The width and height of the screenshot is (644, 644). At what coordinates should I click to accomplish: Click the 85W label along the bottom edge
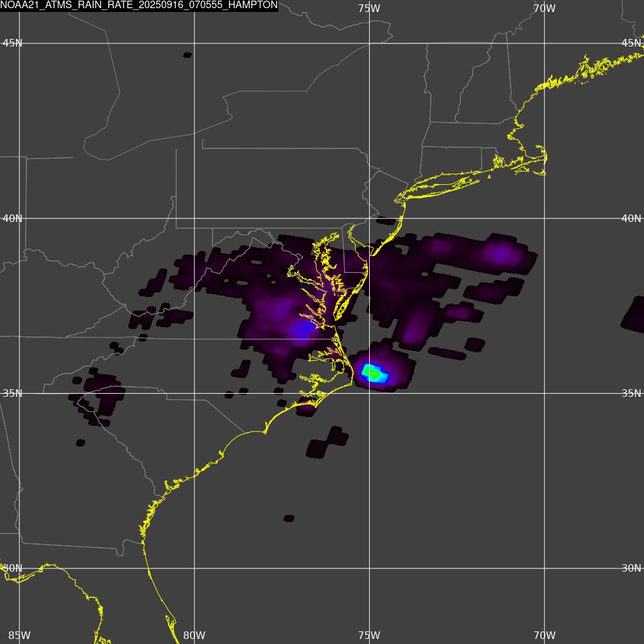19,635
